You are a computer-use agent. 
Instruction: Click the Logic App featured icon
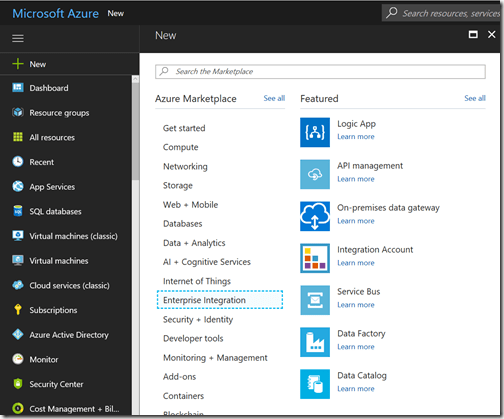tap(315, 132)
